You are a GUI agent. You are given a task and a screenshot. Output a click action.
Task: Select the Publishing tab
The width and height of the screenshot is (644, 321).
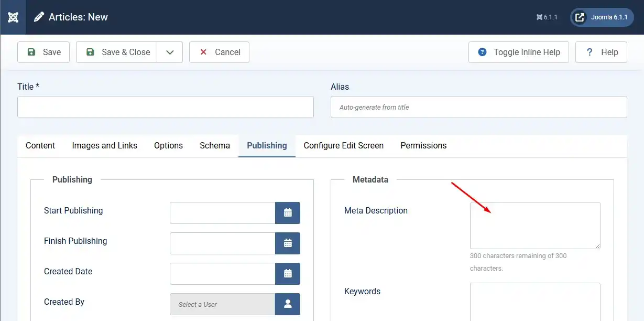[x=267, y=146]
